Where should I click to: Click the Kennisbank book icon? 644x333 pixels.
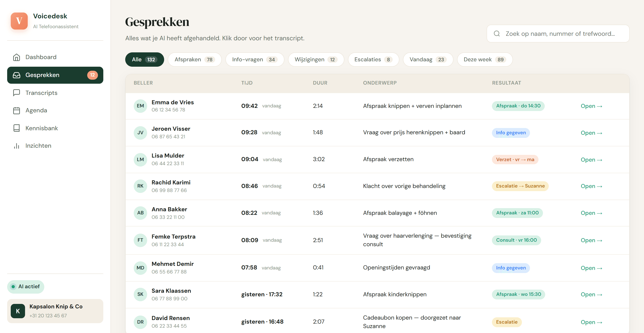pyautogui.click(x=17, y=128)
